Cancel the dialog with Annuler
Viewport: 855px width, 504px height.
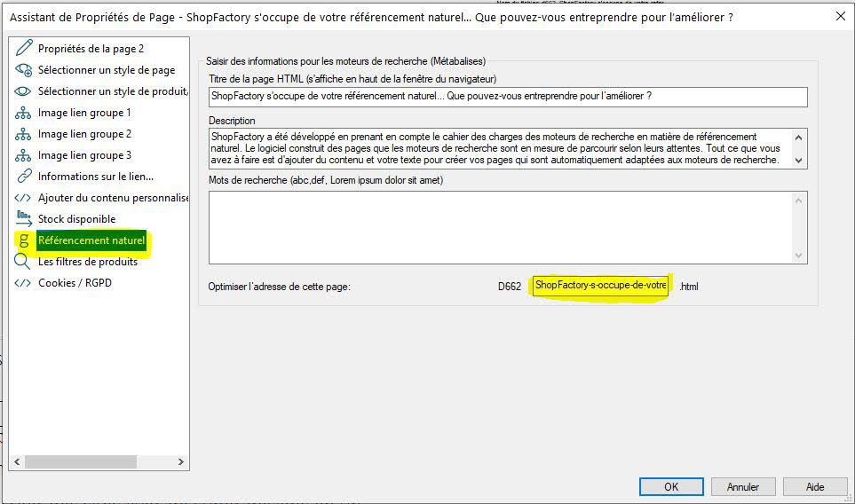click(x=742, y=486)
